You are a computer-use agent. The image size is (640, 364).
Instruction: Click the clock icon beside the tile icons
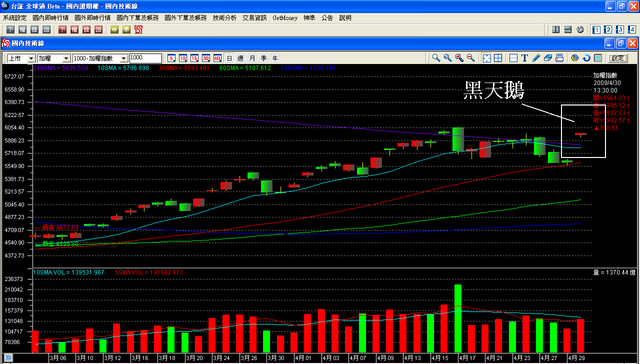point(580,29)
